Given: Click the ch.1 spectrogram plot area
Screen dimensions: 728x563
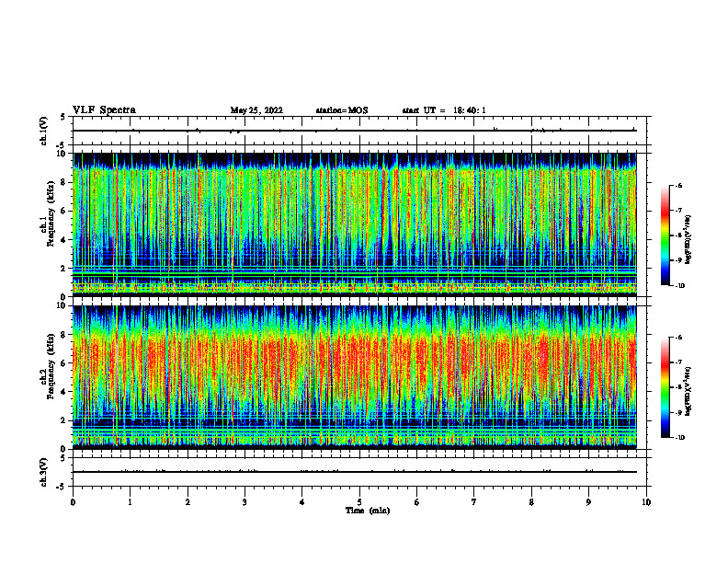Looking at the screenshot, I should pyautogui.click(x=355, y=224).
